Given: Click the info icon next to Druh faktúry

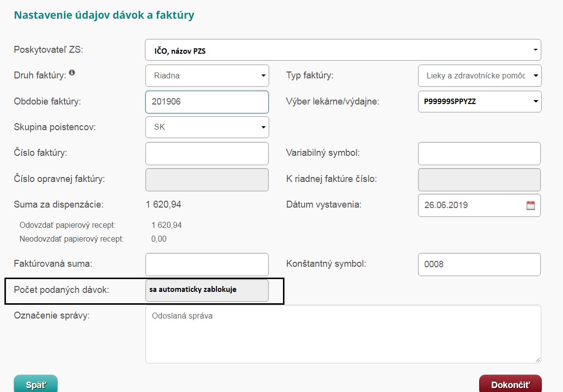Looking at the screenshot, I should 72,73.
